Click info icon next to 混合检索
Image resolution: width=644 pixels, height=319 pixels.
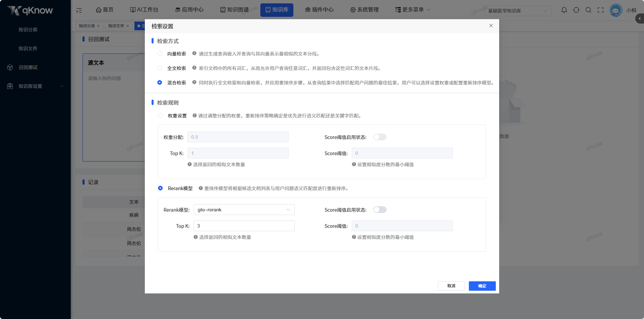click(194, 82)
